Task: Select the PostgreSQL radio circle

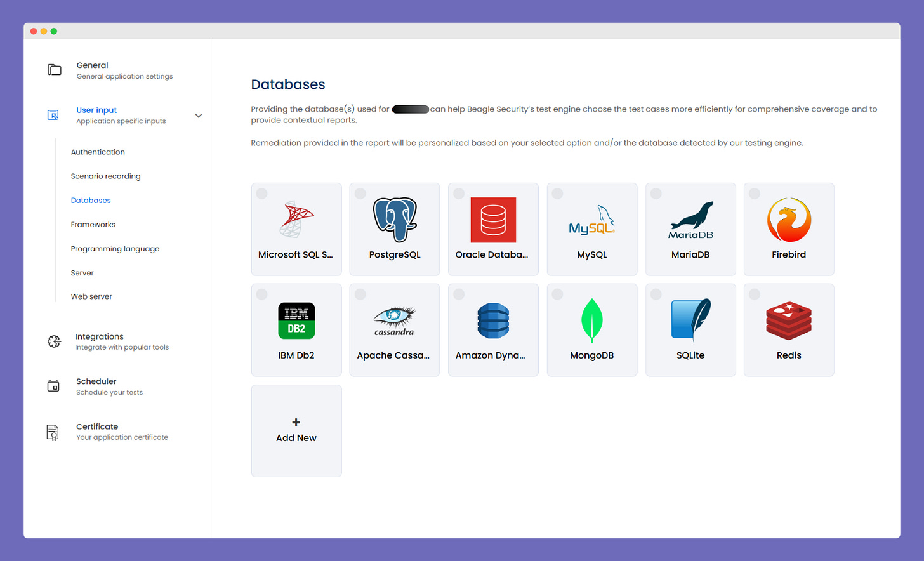Action: (x=360, y=194)
